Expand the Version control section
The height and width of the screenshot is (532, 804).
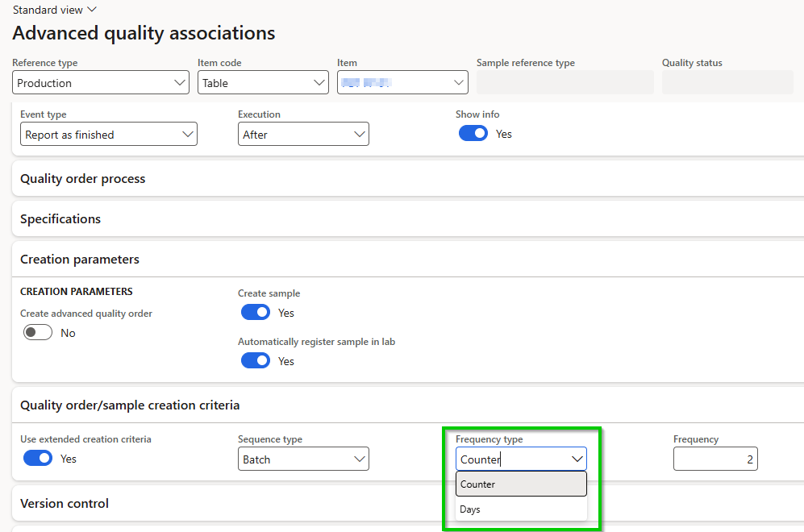(64, 503)
